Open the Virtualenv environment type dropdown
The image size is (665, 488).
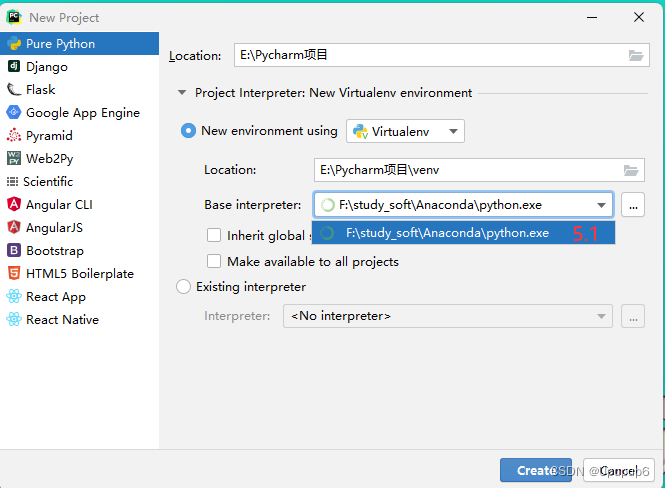(x=405, y=131)
